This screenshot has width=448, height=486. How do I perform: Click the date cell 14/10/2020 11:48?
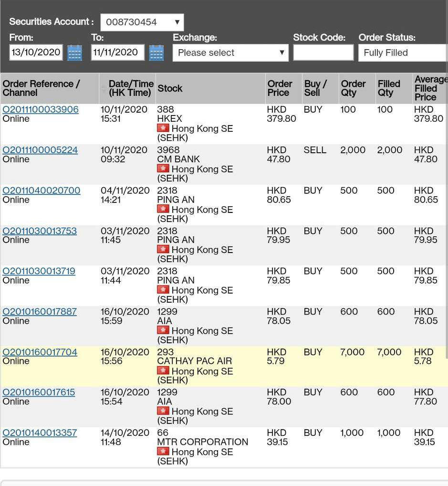click(125, 437)
